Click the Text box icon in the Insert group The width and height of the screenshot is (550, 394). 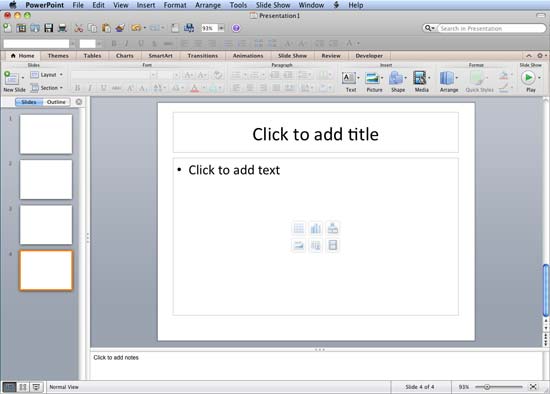[349, 78]
